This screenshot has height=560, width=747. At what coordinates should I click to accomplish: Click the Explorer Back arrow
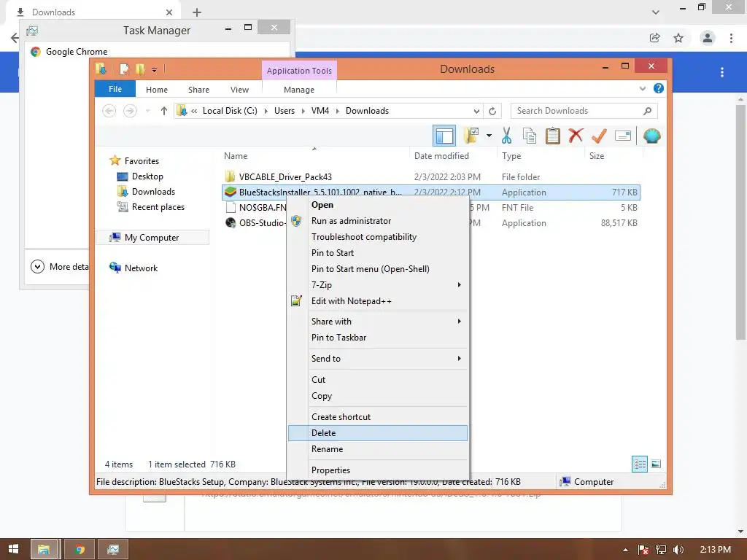click(109, 111)
